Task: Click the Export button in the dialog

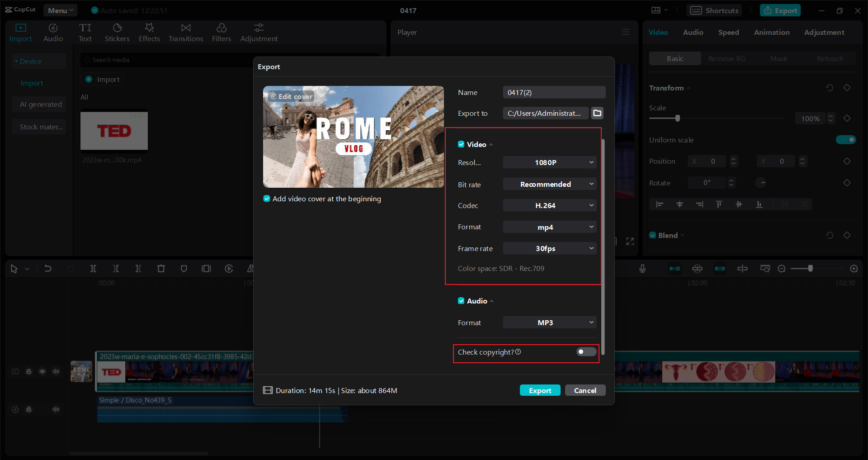Action: pos(540,390)
